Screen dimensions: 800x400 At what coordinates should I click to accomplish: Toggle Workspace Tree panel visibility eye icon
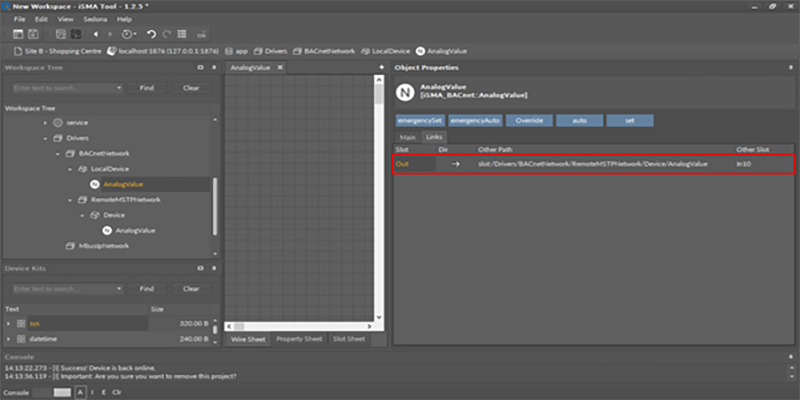tap(201, 67)
